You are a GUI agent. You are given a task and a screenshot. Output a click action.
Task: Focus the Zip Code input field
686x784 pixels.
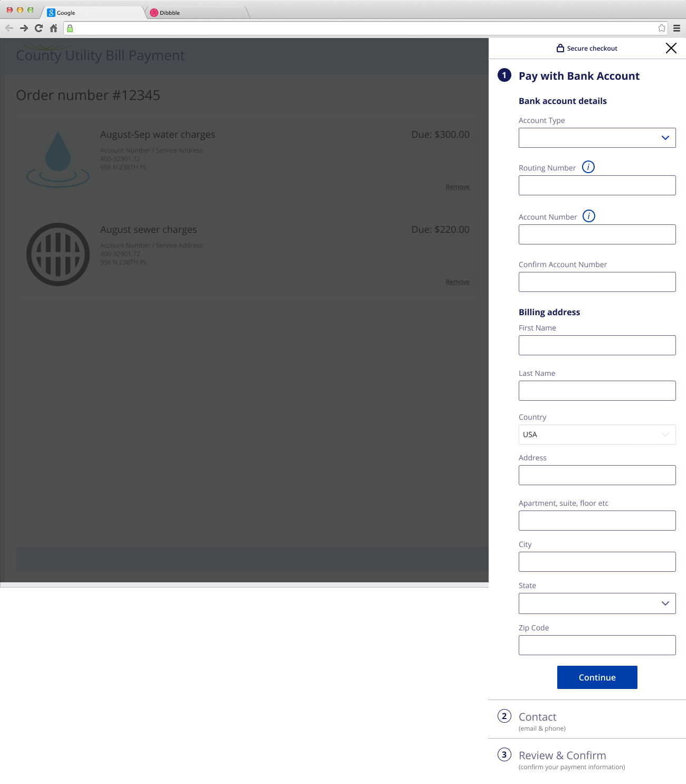click(597, 645)
